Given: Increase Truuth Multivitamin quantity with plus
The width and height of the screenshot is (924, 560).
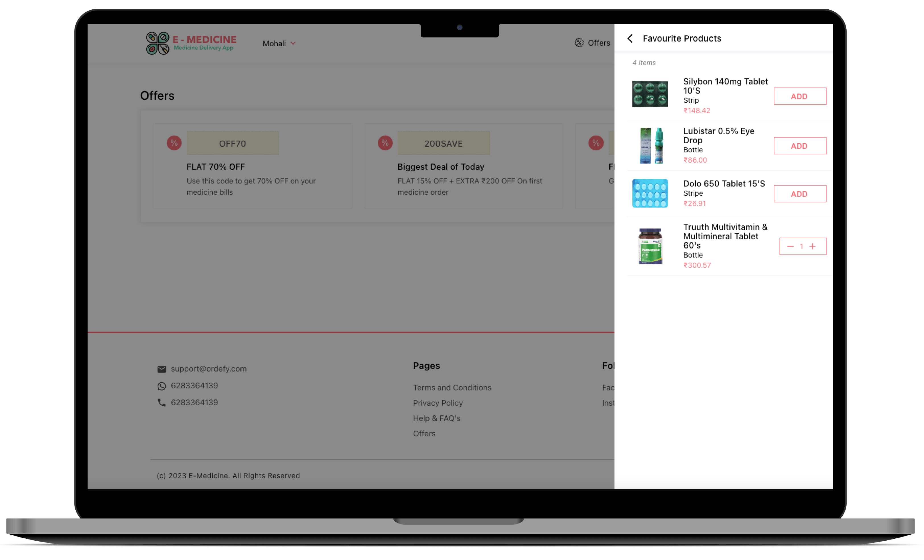Looking at the screenshot, I should click(x=812, y=246).
